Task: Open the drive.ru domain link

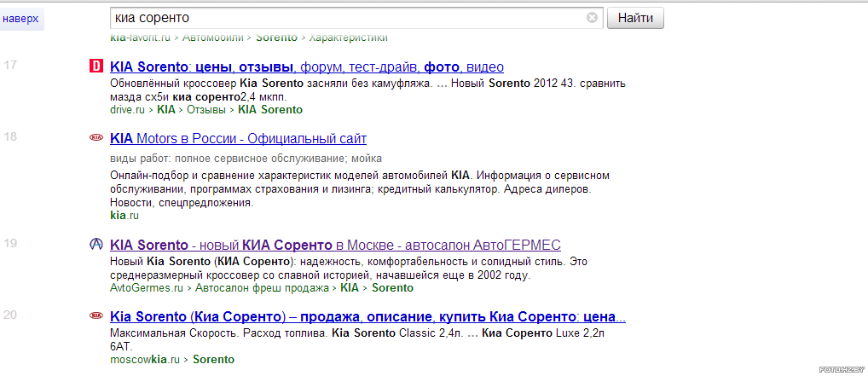Action: 127,110
